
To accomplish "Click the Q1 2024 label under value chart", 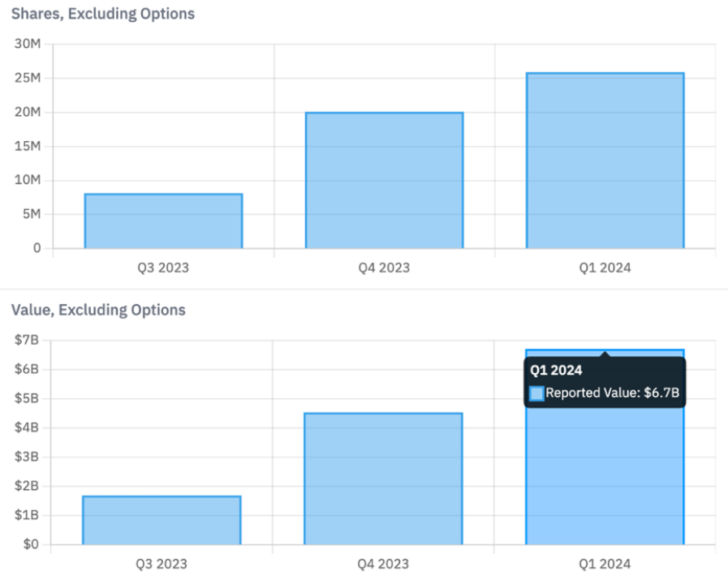I will tap(605, 564).
